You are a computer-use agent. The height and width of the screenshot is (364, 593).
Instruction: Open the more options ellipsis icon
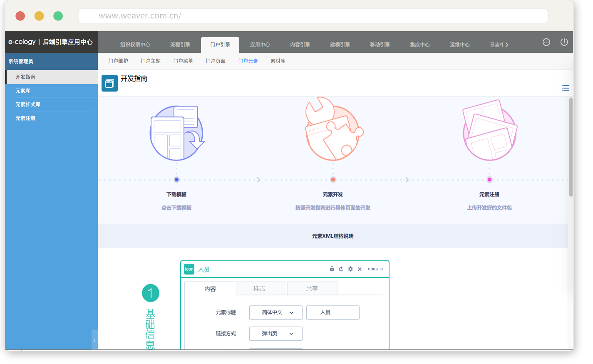(x=546, y=42)
